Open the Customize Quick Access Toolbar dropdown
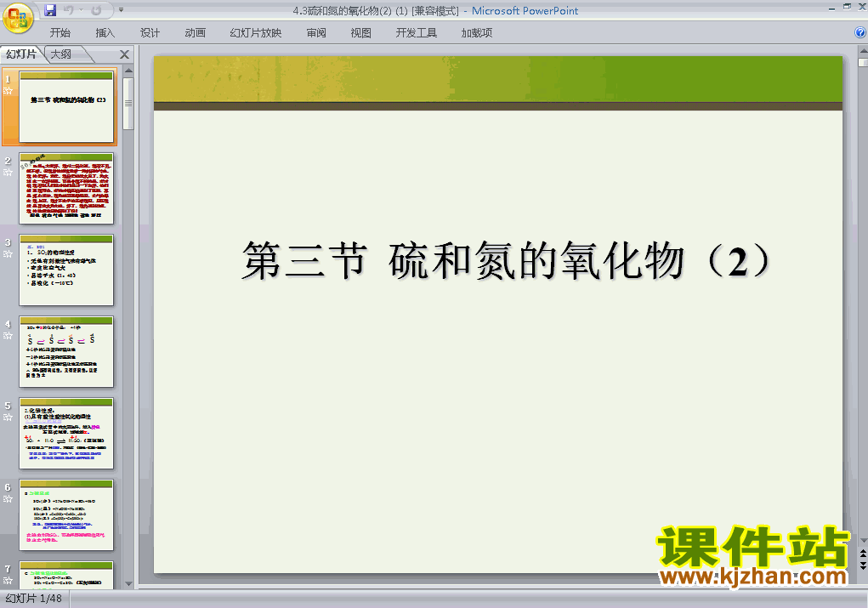This screenshot has height=608, width=868. coord(122,10)
